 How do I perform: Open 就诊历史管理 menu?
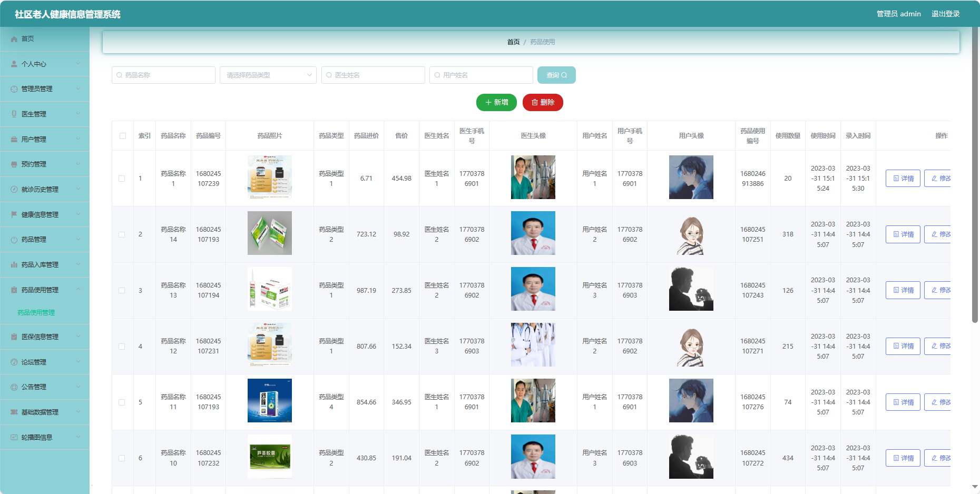tap(45, 190)
